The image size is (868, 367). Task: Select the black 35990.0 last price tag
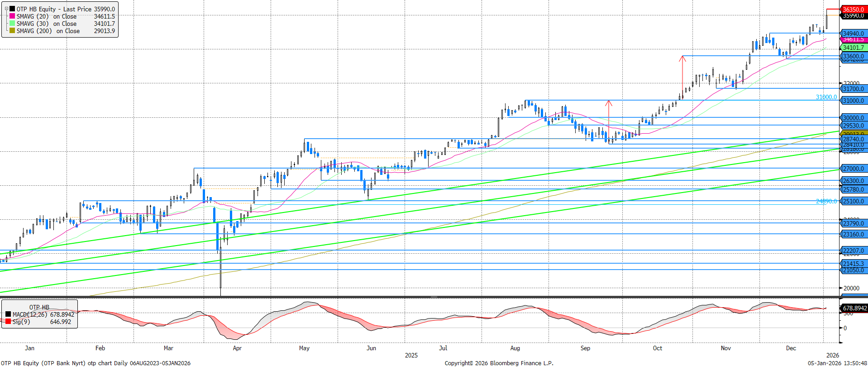click(x=853, y=16)
